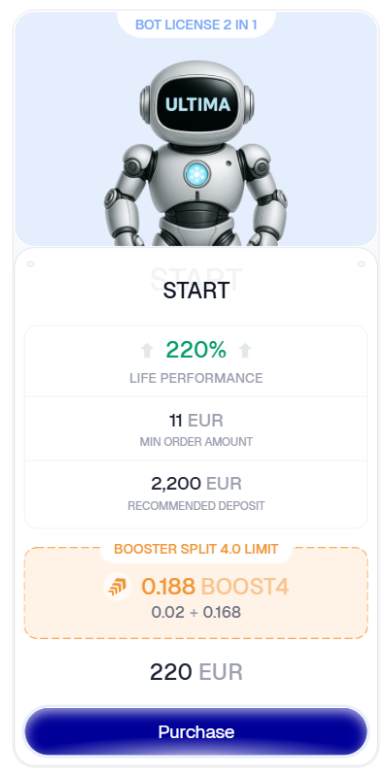
Task: Click the 2,200 EUR recommended deposit value
Action: pos(196,483)
